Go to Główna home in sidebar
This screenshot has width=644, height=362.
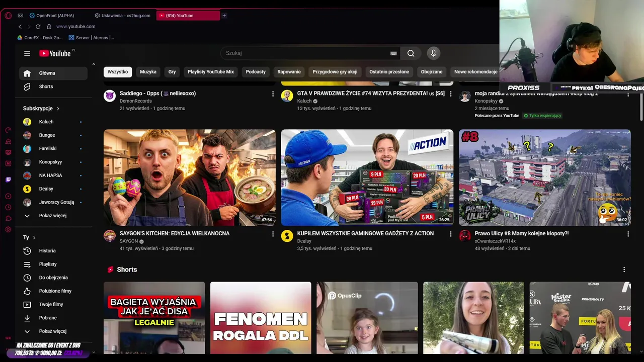[53, 73]
